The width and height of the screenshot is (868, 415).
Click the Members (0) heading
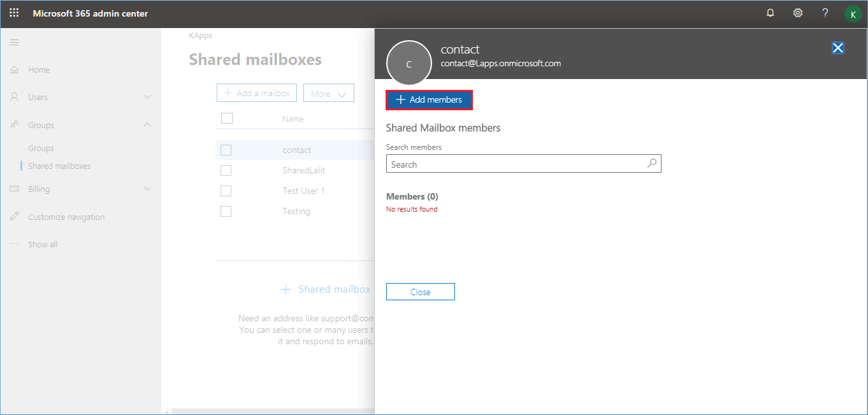[412, 196]
